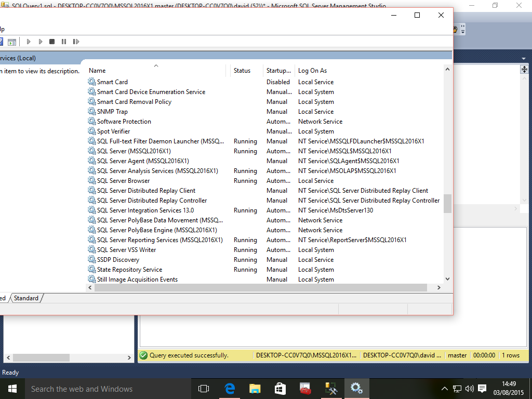Open File Explorer from the taskbar
This screenshot has width=532, height=399.
coord(255,389)
